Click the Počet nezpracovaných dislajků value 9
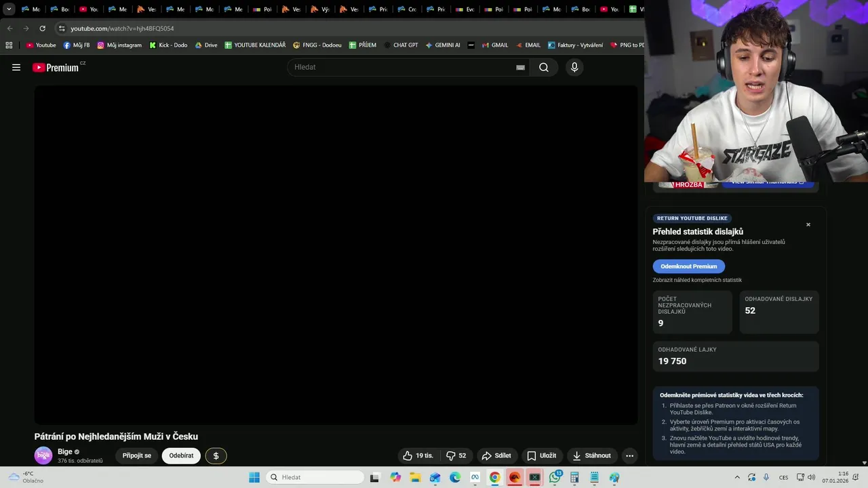The width and height of the screenshot is (868, 488). [660, 323]
